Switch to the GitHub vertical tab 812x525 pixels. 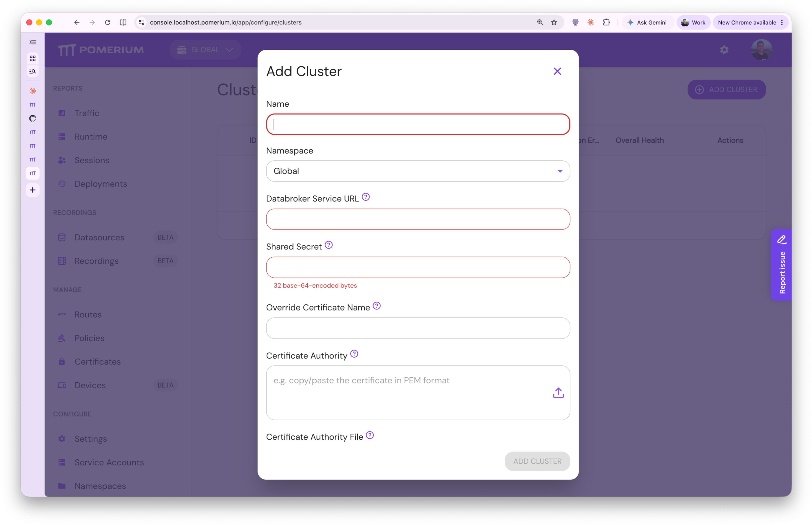(x=33, y=119)
